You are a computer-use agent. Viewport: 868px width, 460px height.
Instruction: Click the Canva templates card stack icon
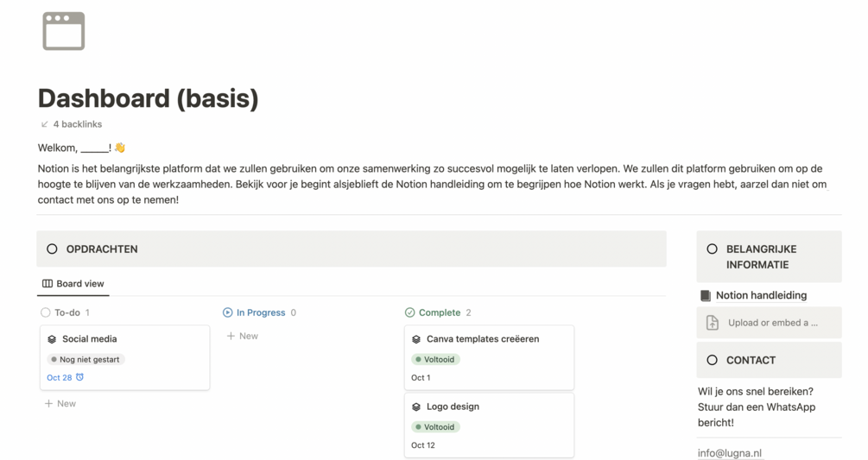(x=416, y=339)
